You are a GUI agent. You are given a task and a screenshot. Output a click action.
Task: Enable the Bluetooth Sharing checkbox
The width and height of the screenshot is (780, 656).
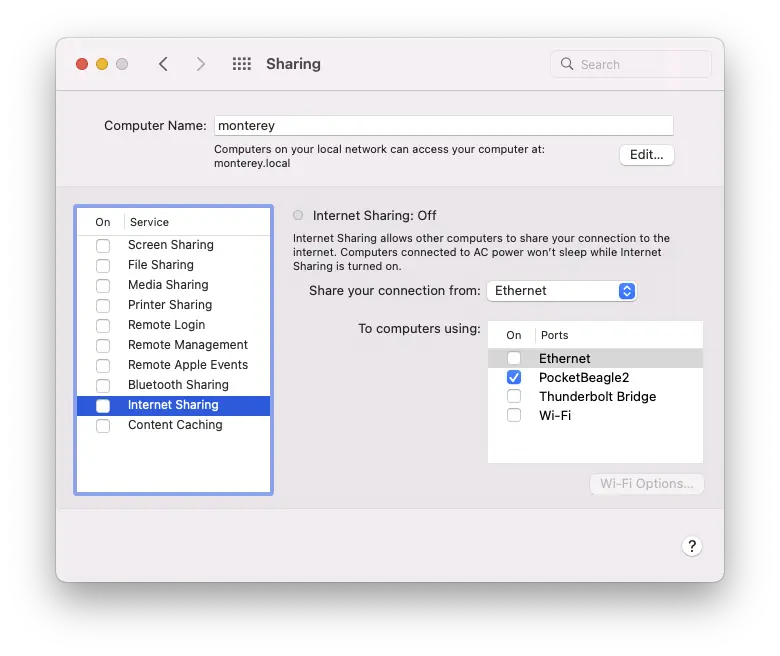click(103, 385)
